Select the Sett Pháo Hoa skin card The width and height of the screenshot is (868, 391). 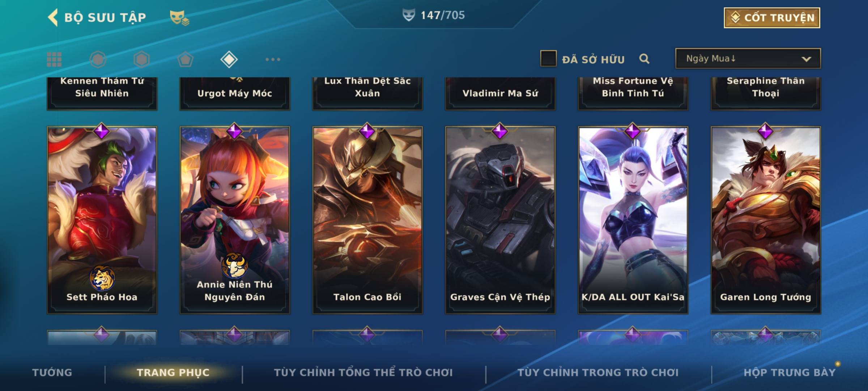point(102,220)
